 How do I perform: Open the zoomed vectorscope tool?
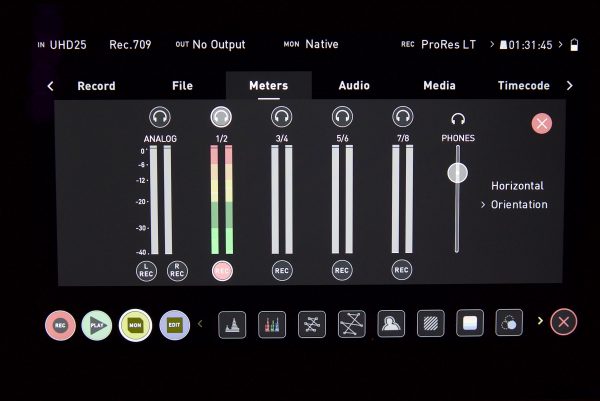pyautogui.click(x=351, y=323)
